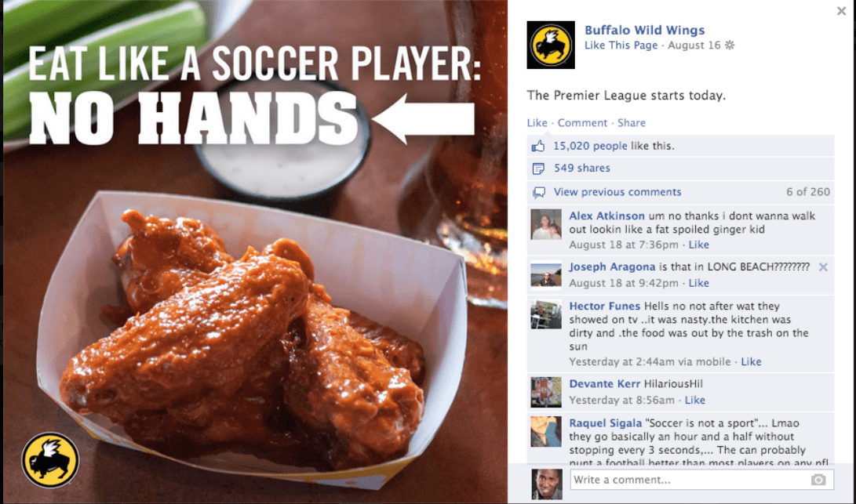Open the Buffalo Wild Wings page name link
Viewport: 856px width, 504px height.
pyautogui.click(x=644, y=31)
